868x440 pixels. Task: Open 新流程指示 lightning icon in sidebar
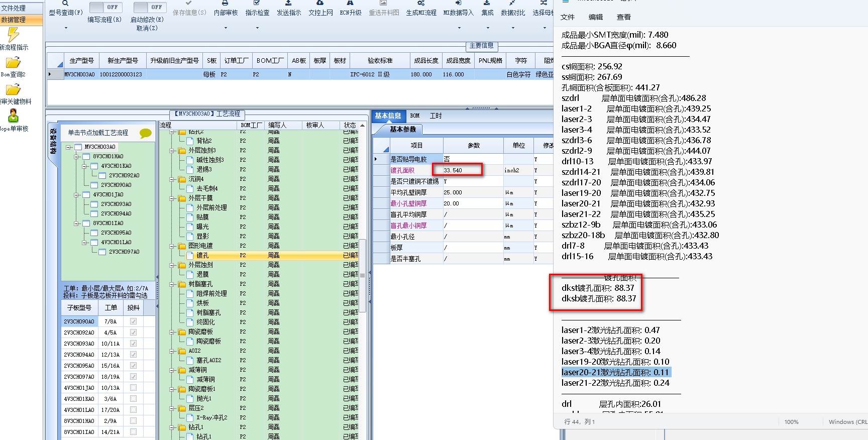pyautogui.click(x=13, y=35)
